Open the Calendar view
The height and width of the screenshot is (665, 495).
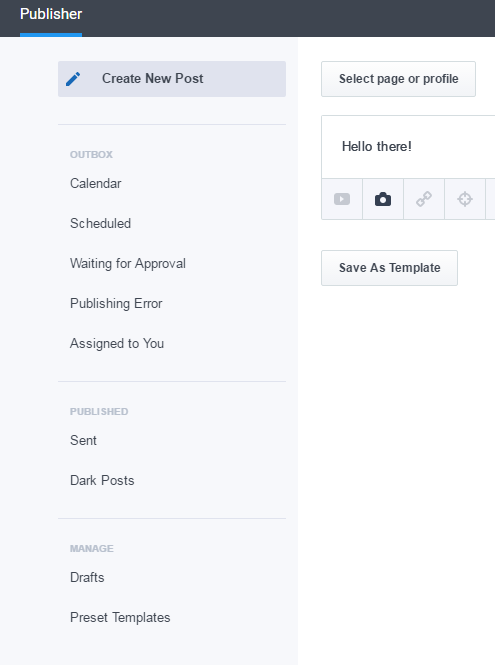coord(95,183)
